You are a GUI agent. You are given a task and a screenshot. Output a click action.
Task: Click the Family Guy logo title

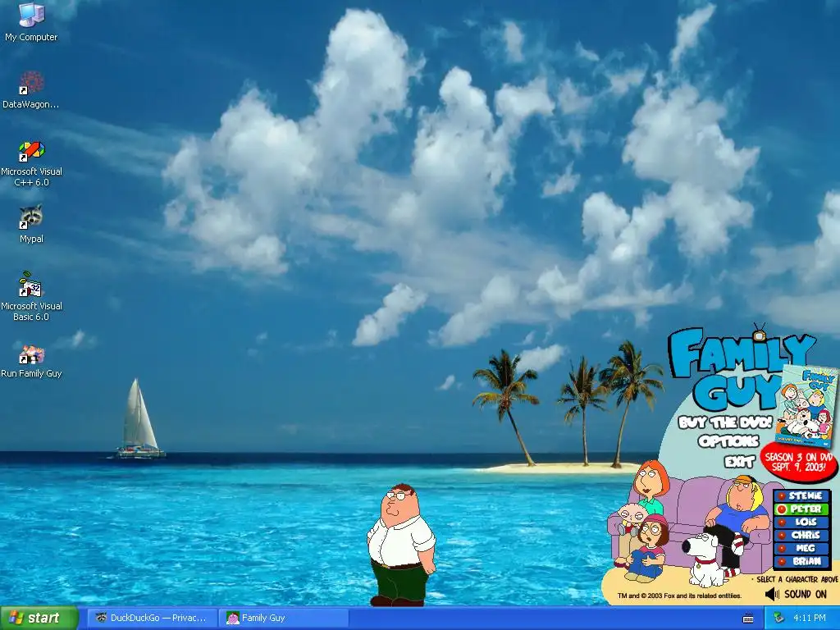[x=735, y=367]
